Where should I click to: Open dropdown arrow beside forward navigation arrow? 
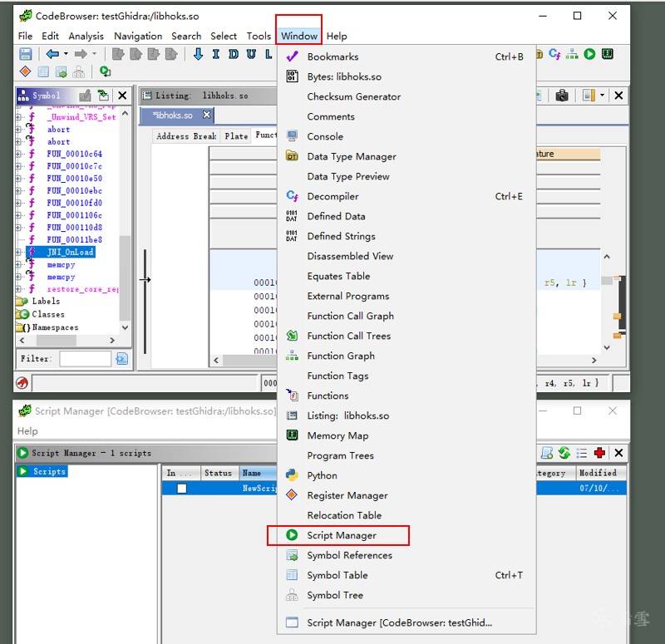click(x=94, y=54)
